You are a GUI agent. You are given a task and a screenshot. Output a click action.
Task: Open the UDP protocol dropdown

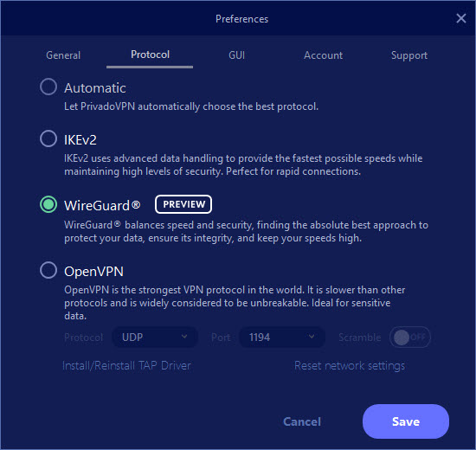[155, 337]
